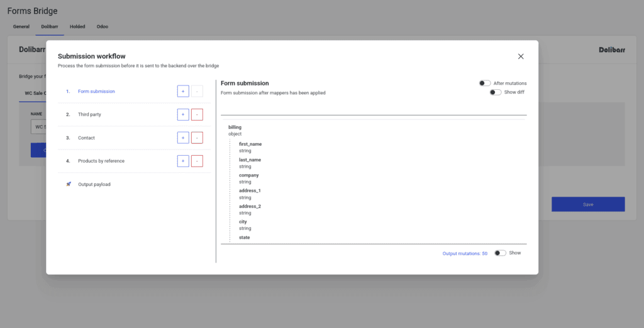Add step after Products by reference
Viewport: 644px width, 328px height.
[183, 161]
